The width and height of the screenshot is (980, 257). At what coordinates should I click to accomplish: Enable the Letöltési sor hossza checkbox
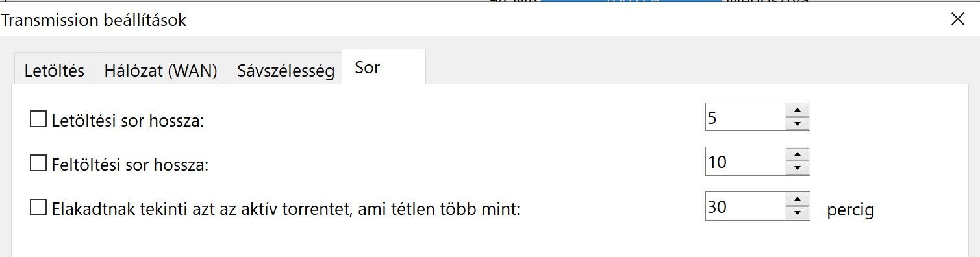[x=38, y=119]
